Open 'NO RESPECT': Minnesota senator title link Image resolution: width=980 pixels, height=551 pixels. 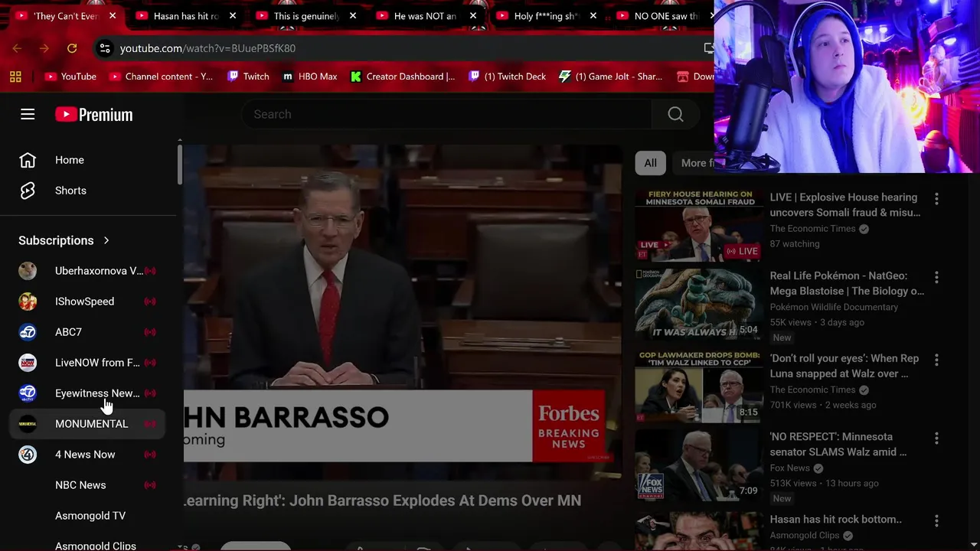[838, 444]
